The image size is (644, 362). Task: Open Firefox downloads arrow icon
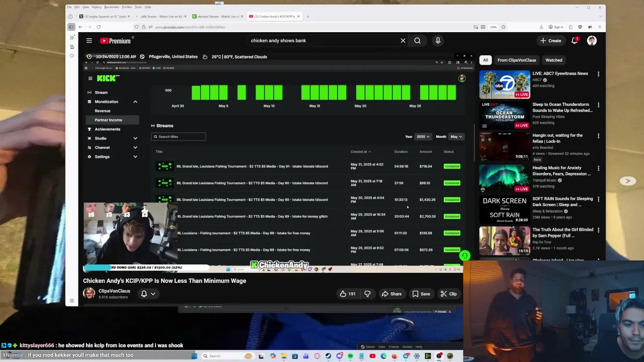point(541,27)
